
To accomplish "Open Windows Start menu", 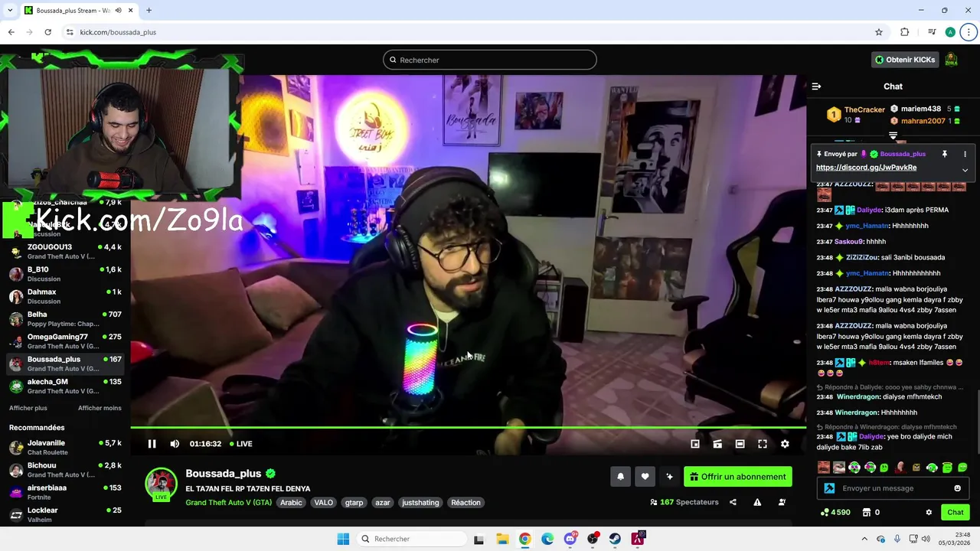I will (x=343, y=539).
